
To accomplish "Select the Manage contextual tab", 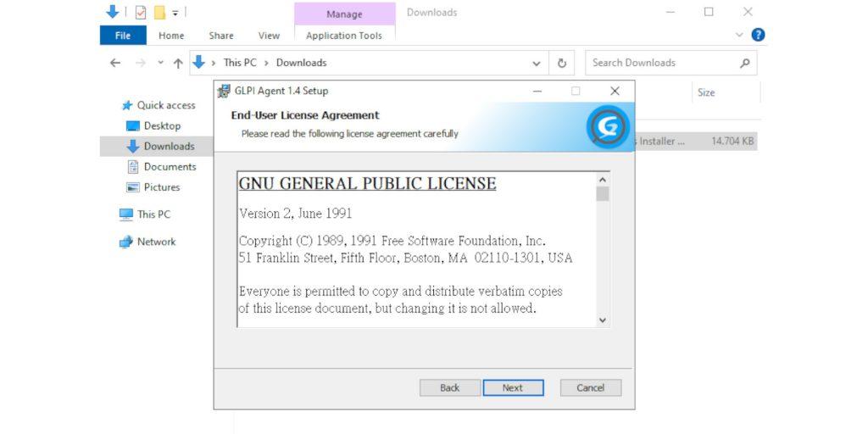I will tap(344, 14).
